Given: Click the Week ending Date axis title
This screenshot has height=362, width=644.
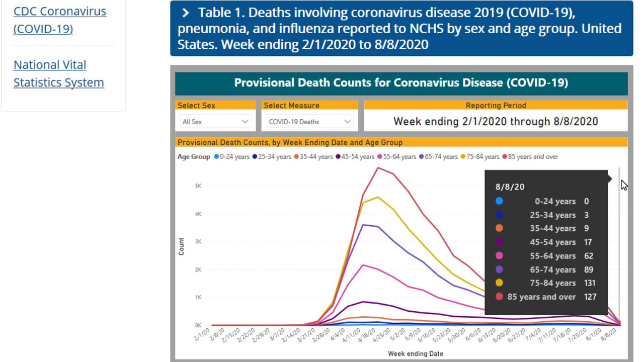Looking at the screenshot, I should click(415, 353).
